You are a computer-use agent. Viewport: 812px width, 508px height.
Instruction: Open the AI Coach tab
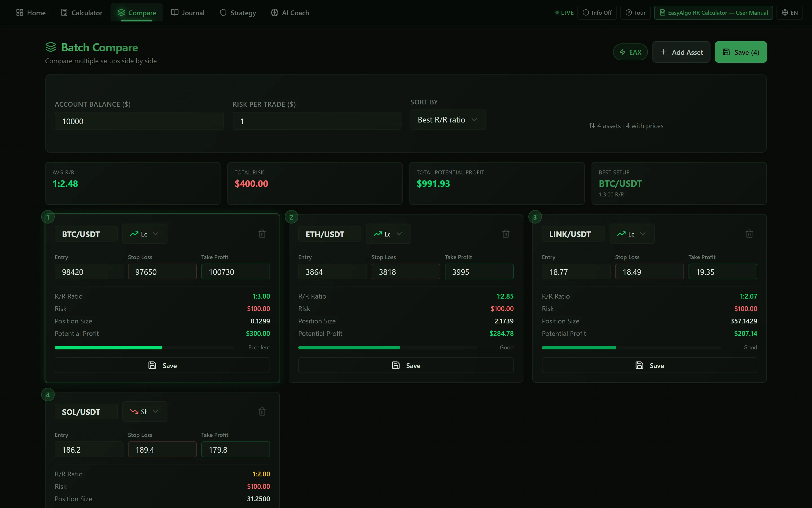pos(290,13)
